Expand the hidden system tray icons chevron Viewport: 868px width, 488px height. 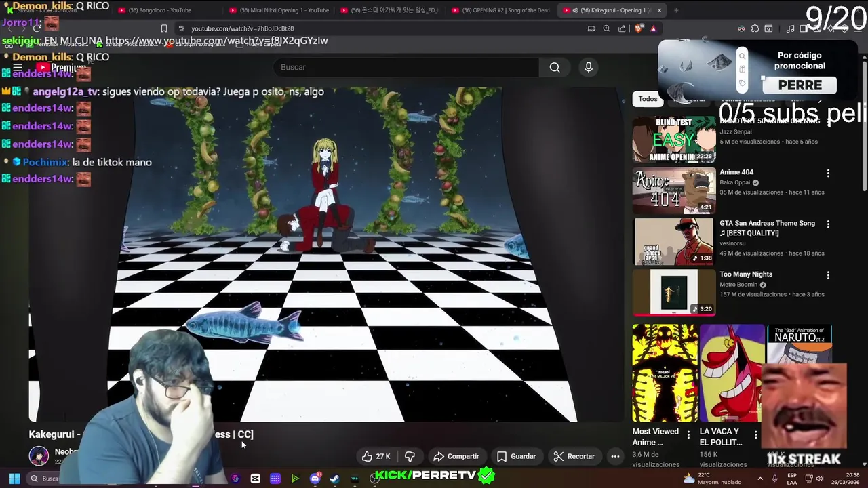[759, 479]
